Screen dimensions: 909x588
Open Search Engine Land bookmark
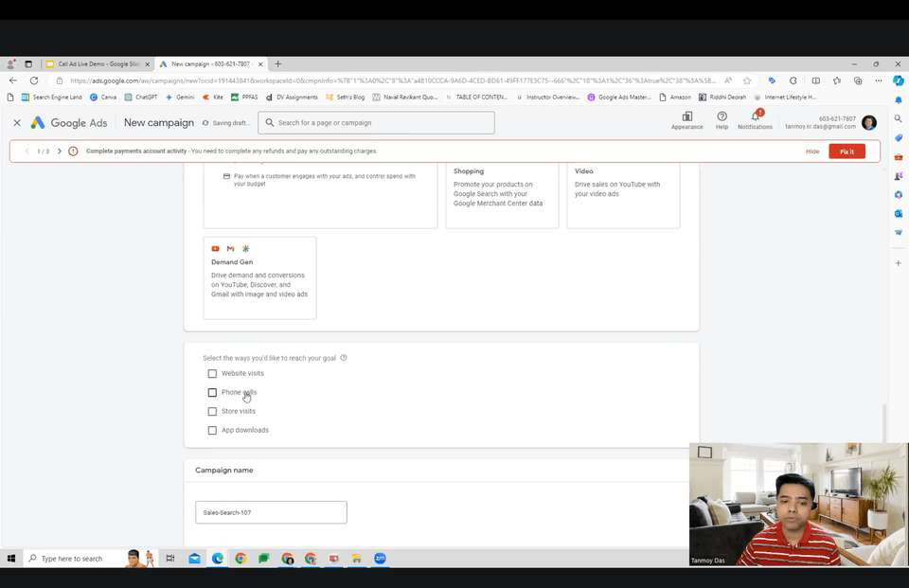51,98
